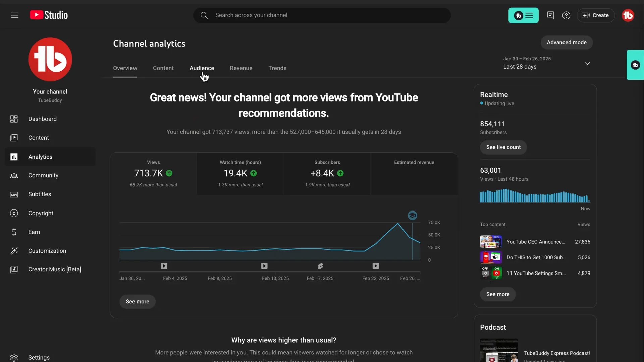Click the video milestone marker near Feb 4

(164, 266)
